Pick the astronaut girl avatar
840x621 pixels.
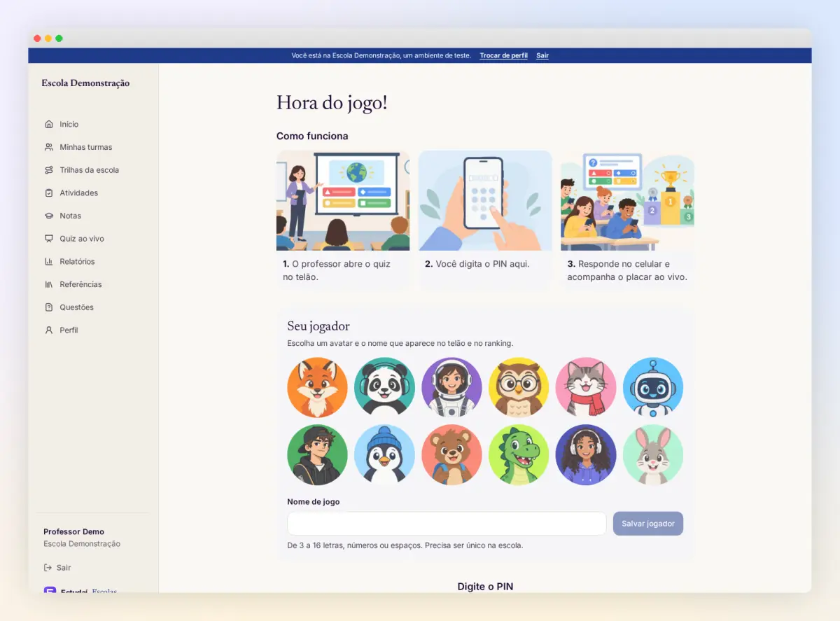coord(451,388)
